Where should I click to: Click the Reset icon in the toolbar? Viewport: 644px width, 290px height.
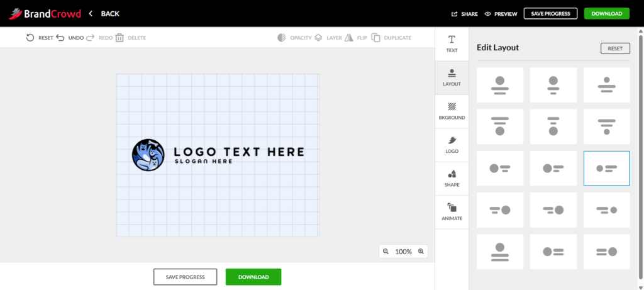pyautogui.click(x=30, y=38)
